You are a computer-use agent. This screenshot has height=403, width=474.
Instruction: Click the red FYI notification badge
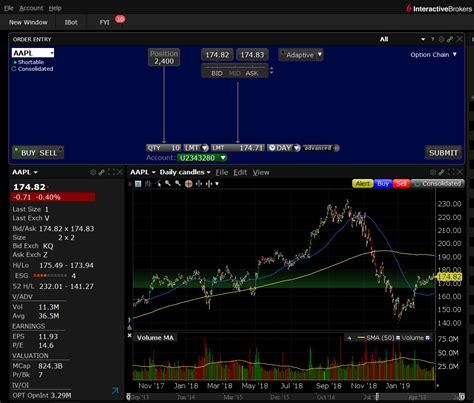[x=120, y=19]
